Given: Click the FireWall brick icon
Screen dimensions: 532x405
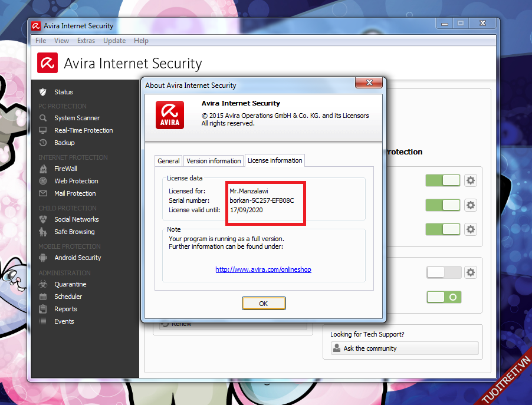Looking at the screenshot, I should point(42,169).
